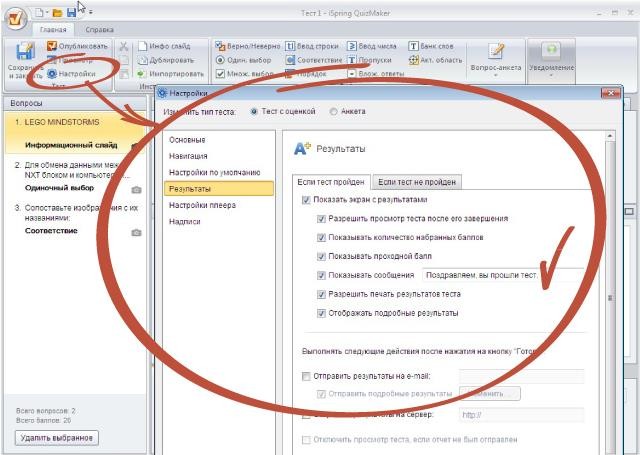Image resolution: width=640 pixels, height=455 pixels.
Task: Open quick access toolbar customize arrow
Action: [x=90, y=13]
